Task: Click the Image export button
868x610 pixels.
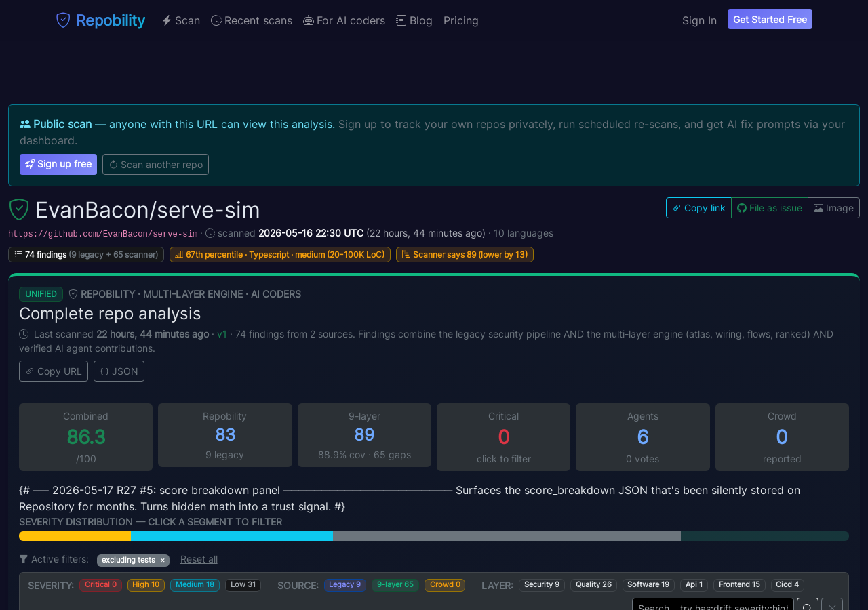Action: tap(833, 208)
